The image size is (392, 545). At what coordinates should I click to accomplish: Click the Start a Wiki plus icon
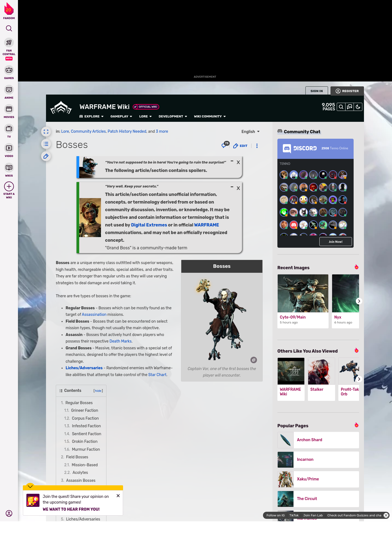[x=9, y=186]
